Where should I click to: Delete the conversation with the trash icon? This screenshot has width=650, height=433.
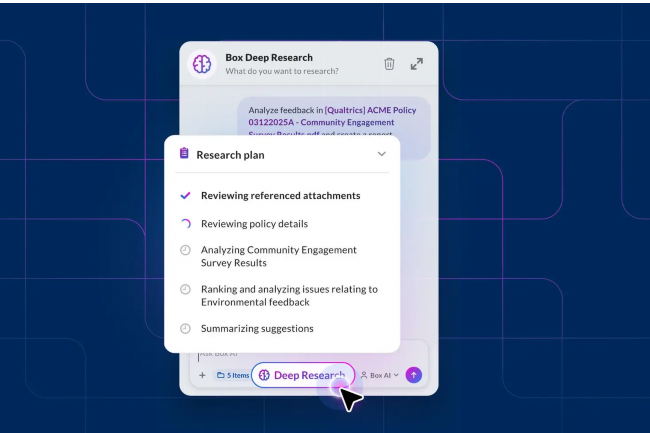(x=389, y=64)
